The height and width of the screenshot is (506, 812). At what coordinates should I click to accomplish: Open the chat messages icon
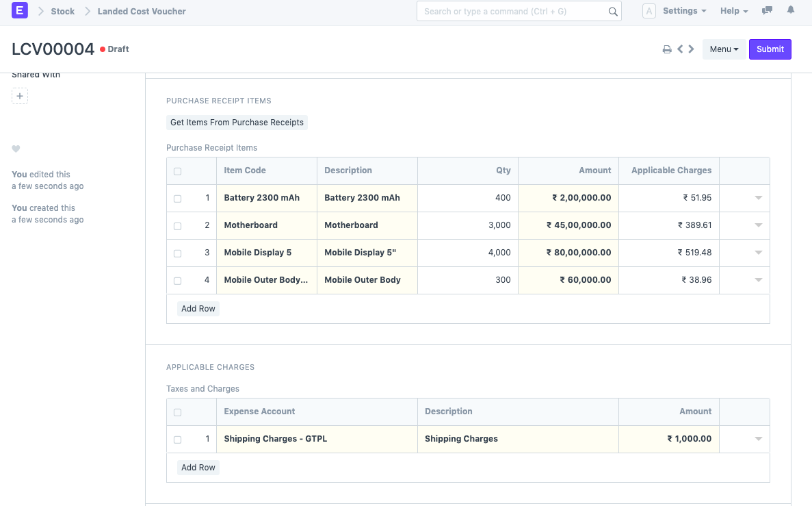click(767, 11)
